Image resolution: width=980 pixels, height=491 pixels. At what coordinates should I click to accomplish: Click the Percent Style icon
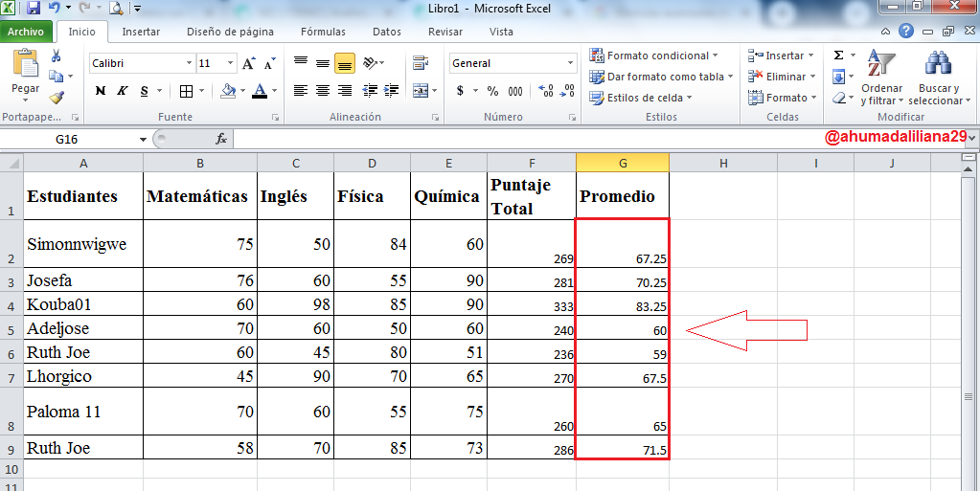point(493,91)
